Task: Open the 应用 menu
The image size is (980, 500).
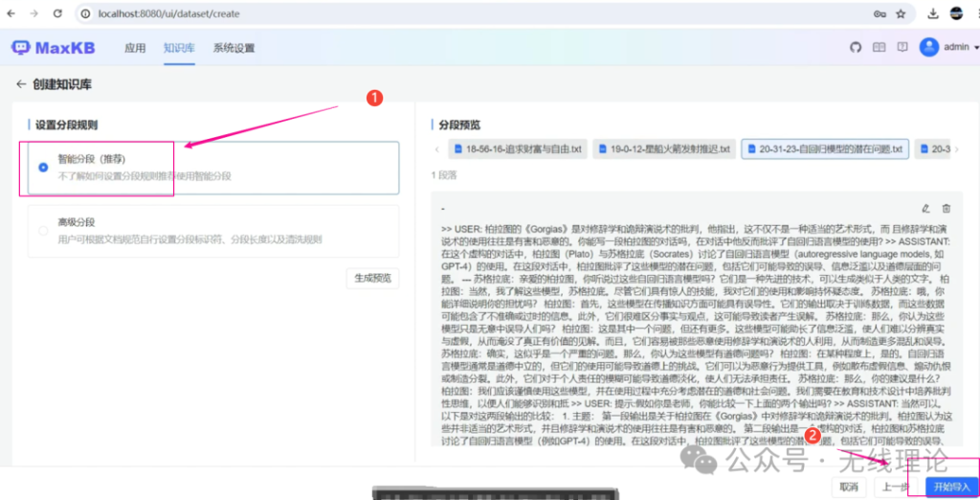Action: pyautogui.click(x=135, y=48)
